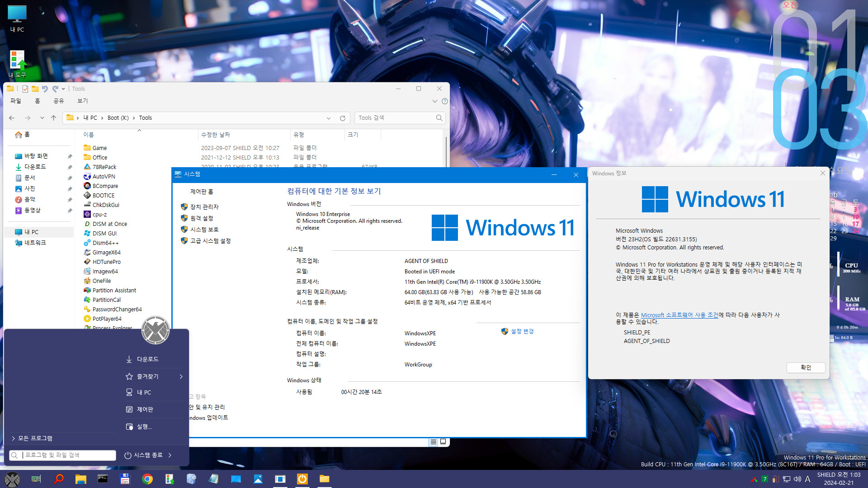Switch to details view icon in Explorer status bar
This screenshot has width=868, height=488.
pyautogui.click(x=434, y=442)
